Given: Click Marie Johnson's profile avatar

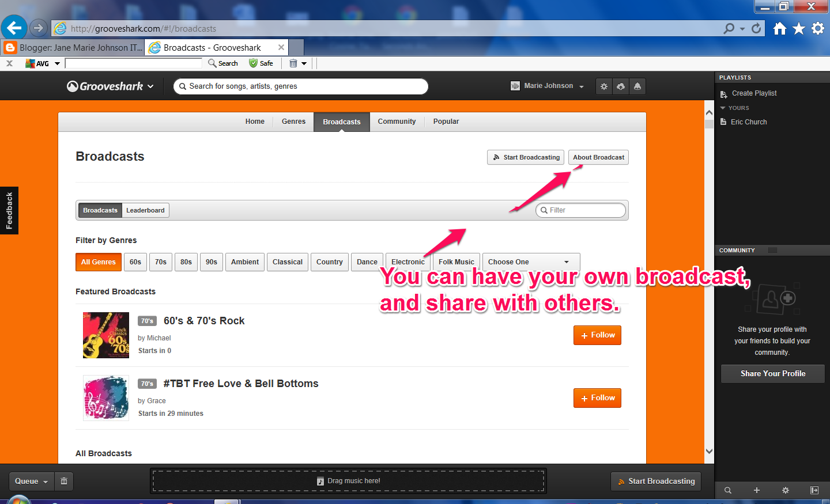Looking at the screenshot, I should point(515,86).
